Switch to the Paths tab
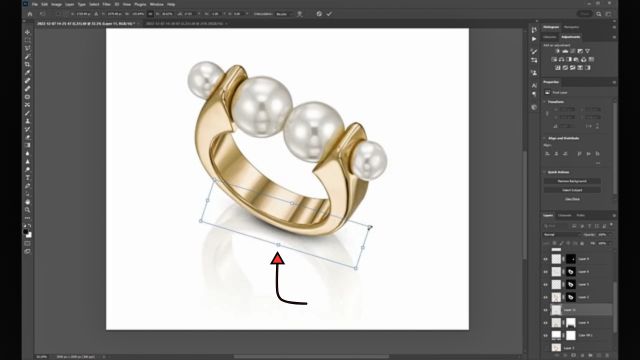 pyautogui.click(x=580, y=216)
